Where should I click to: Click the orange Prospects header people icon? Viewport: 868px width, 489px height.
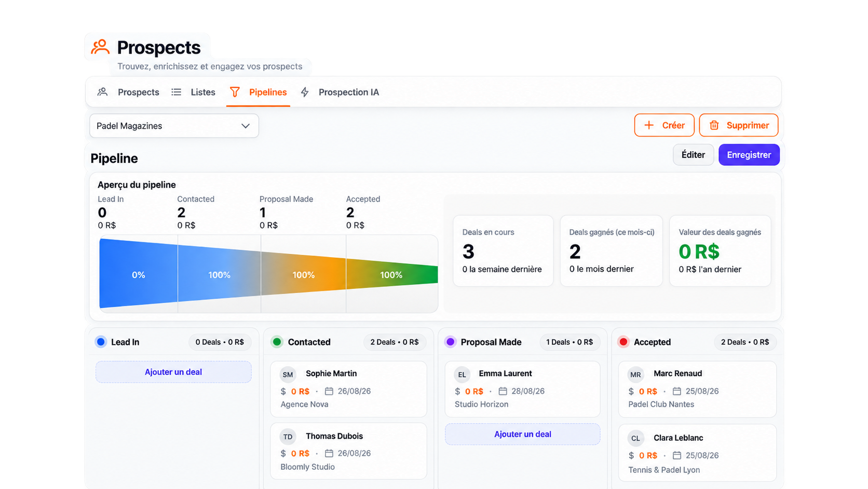(x=100, y=47)
